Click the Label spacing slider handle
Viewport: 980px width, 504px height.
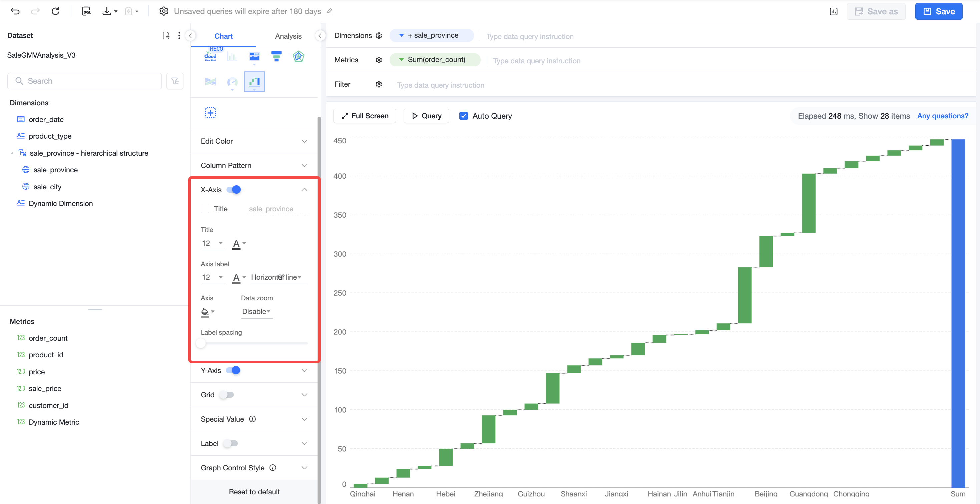tap(201, 343)
